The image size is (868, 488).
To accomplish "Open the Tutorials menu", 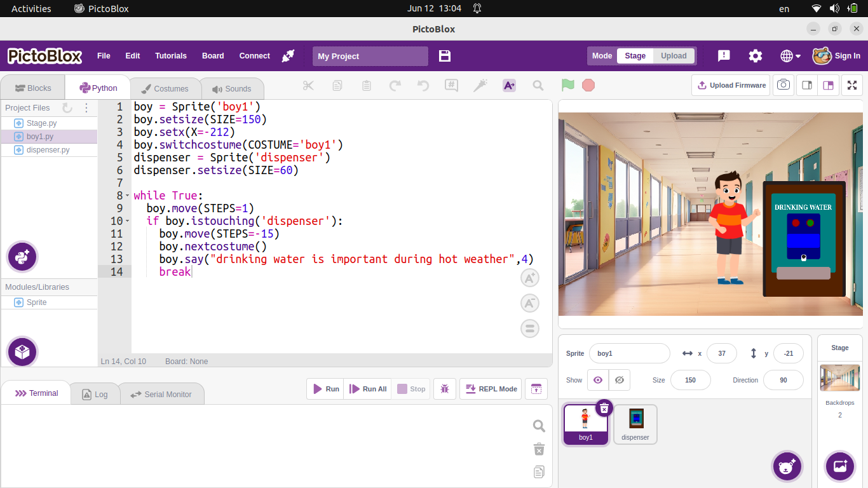I will coord(171,56).
